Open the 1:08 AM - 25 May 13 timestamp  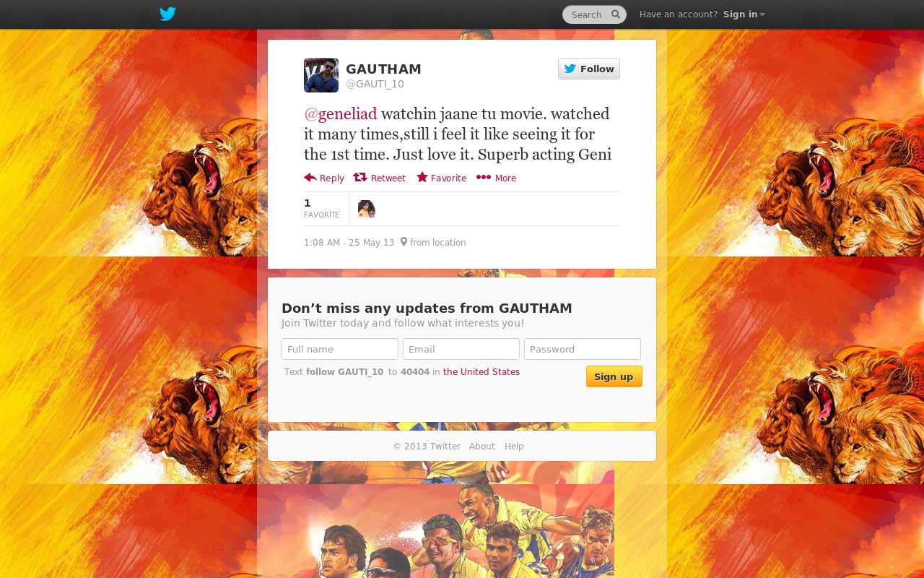pos(349,243)
